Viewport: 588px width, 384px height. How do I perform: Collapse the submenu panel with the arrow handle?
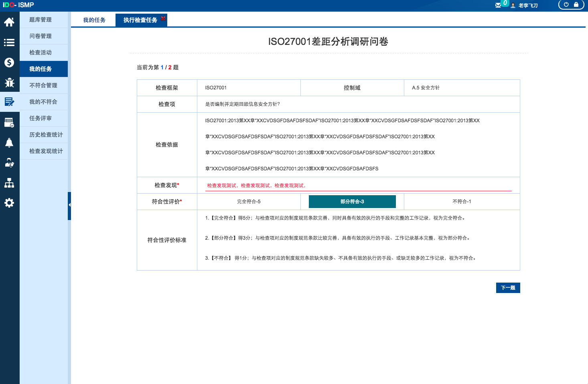click(69, 205)
